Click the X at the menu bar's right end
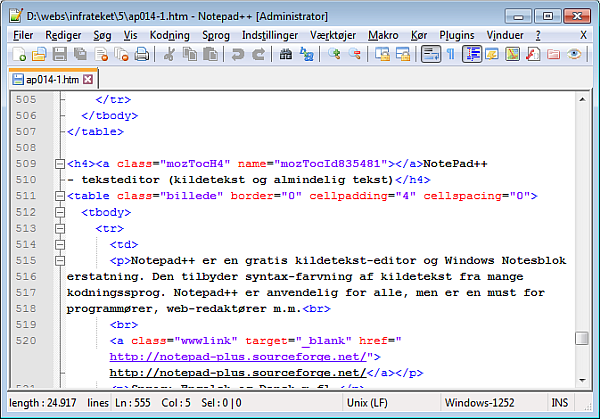600x419 pixels. tap(583, 36)
